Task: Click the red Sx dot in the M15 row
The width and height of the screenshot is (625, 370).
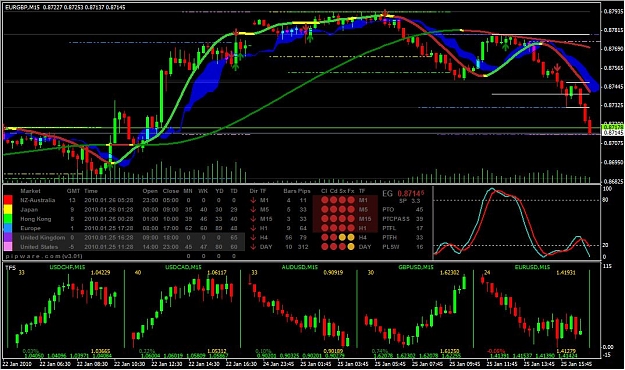Action: (342, 219)
